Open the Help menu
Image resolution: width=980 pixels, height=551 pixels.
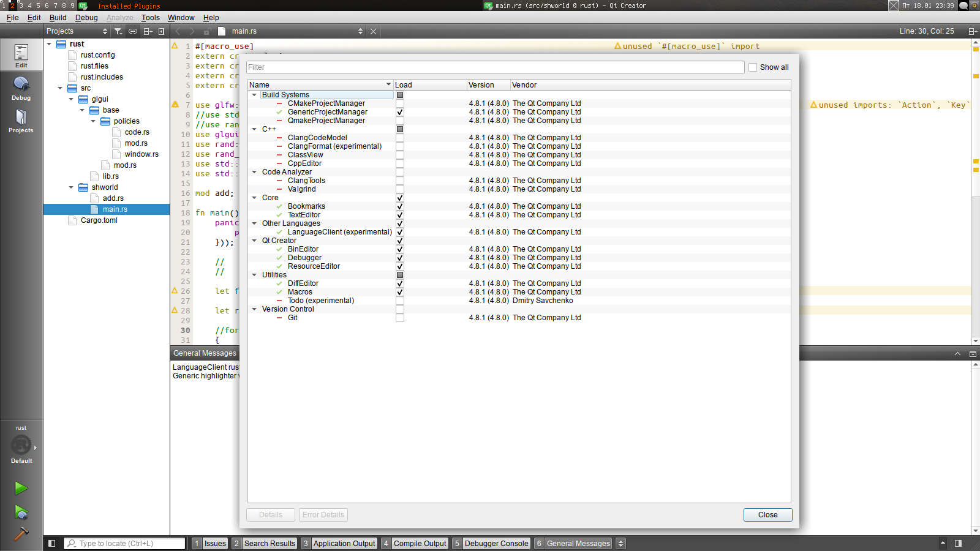click(x=211, y=18)
